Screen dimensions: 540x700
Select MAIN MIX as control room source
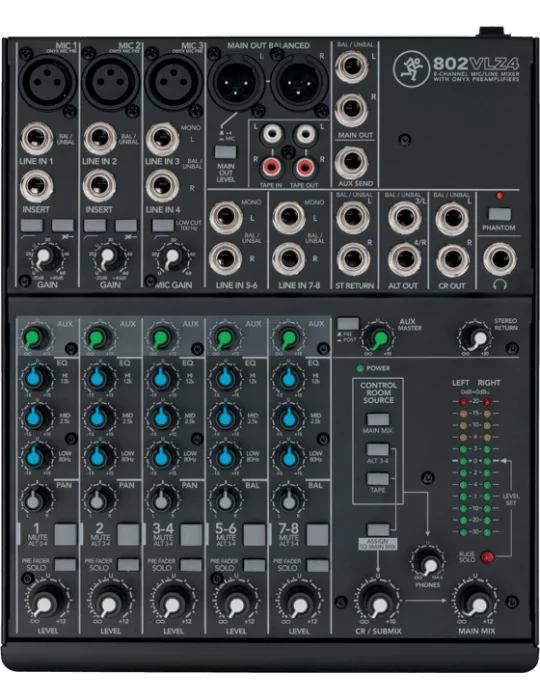(x=378, y=419)
